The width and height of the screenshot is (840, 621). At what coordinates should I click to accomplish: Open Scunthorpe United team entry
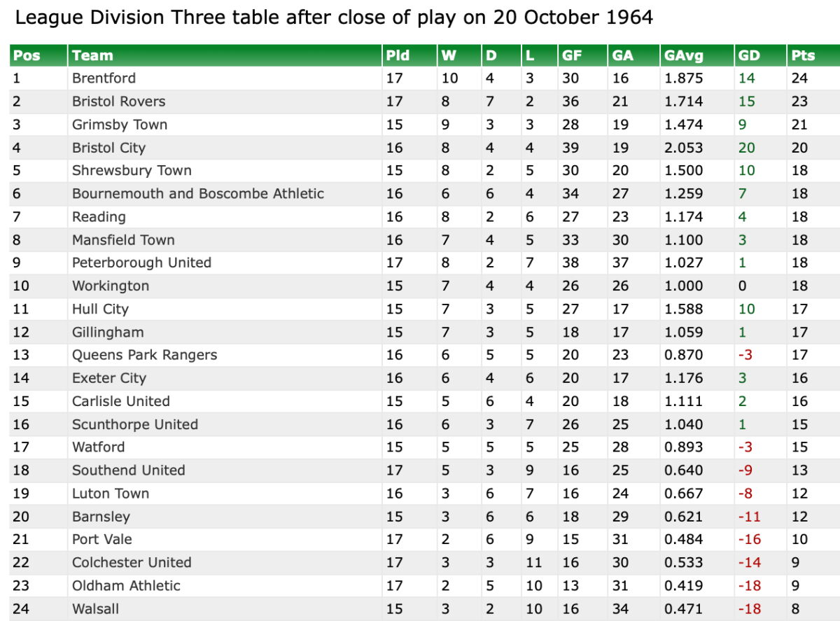coord(135,424)
